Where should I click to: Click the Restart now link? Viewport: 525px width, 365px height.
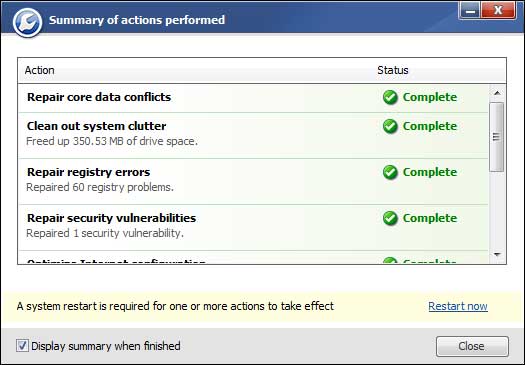tap(458, 306)
